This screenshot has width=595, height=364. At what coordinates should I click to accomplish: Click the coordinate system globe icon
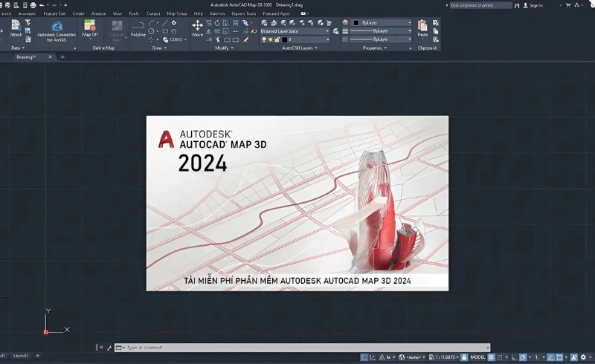coord(402,357)
